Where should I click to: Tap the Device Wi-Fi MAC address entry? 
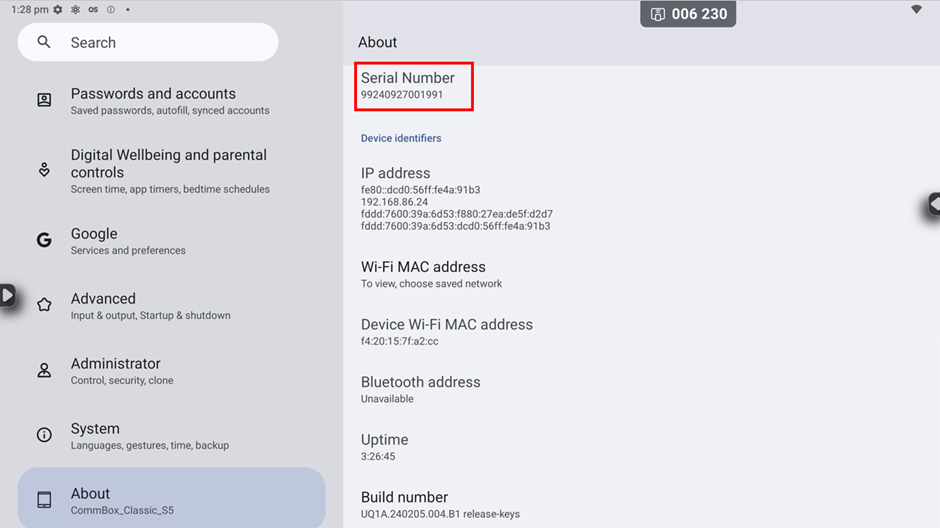coord(446,332)
